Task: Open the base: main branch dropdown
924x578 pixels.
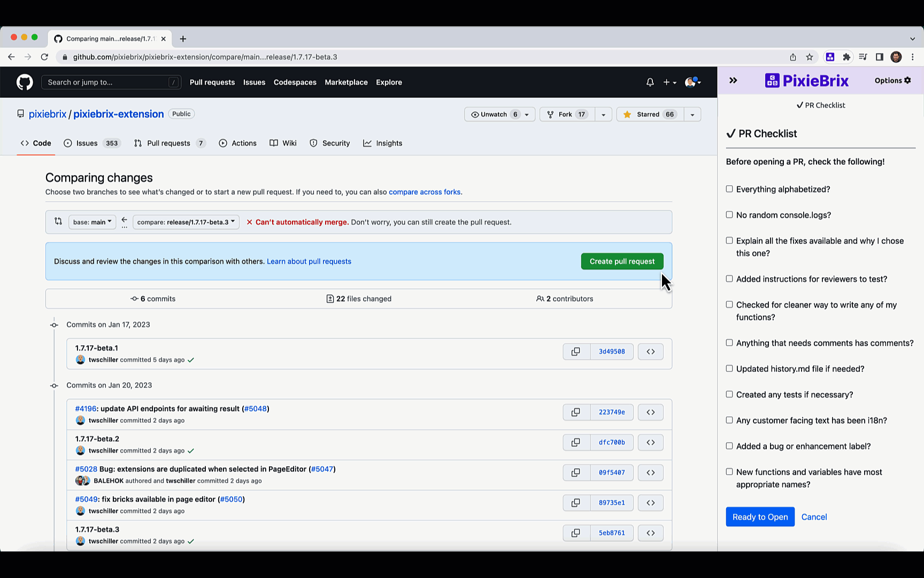Action: (92, 222)
